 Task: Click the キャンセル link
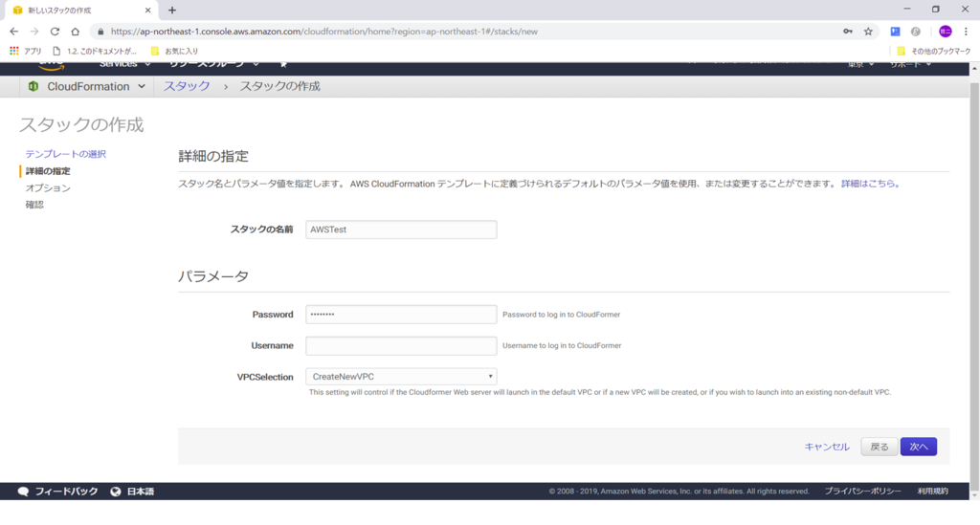coord(826,447)
